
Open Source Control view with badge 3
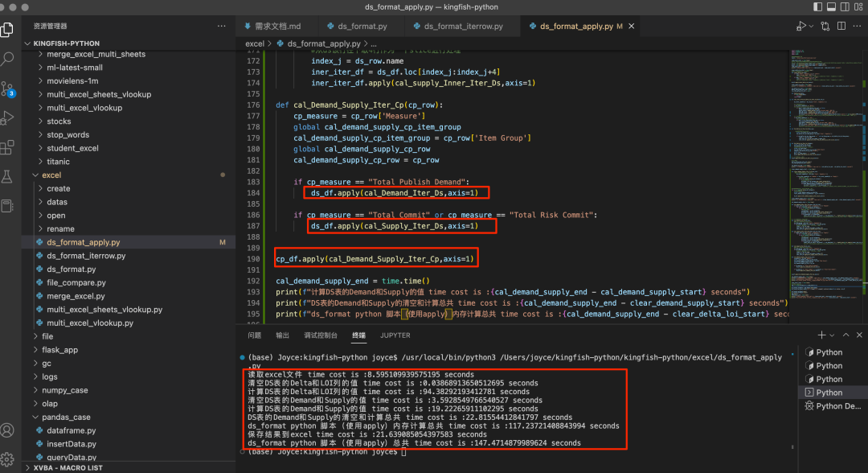coord(7,88)
